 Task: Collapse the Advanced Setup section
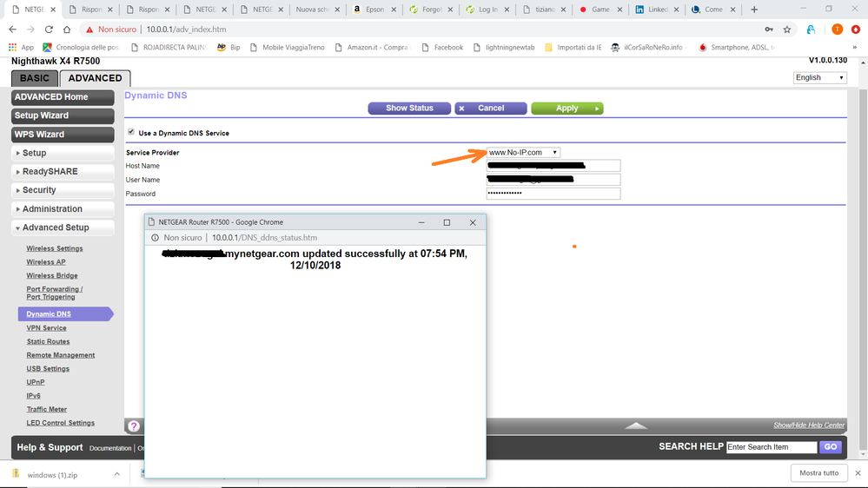pos(63,228)
